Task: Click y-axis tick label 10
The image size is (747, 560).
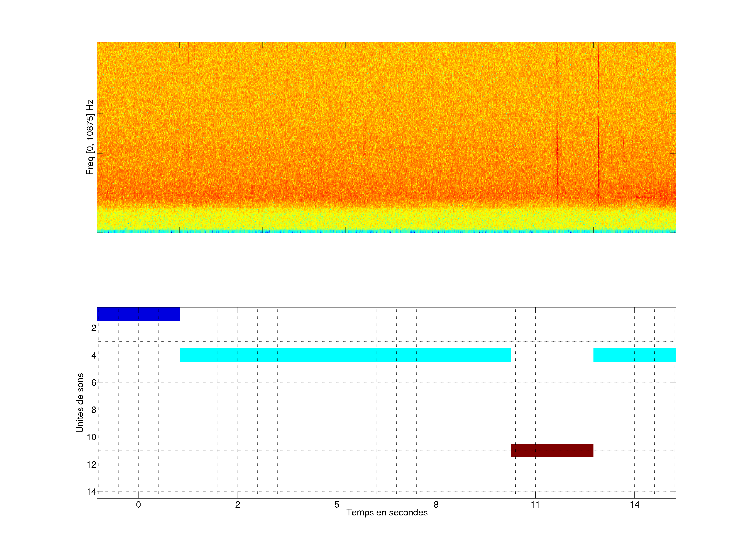Action: [x=92, y=437]
